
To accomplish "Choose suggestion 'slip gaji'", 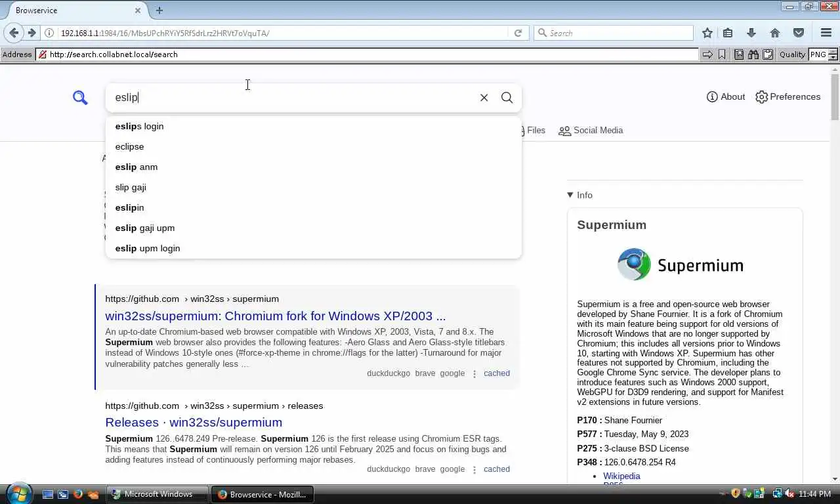I will 314,187.
